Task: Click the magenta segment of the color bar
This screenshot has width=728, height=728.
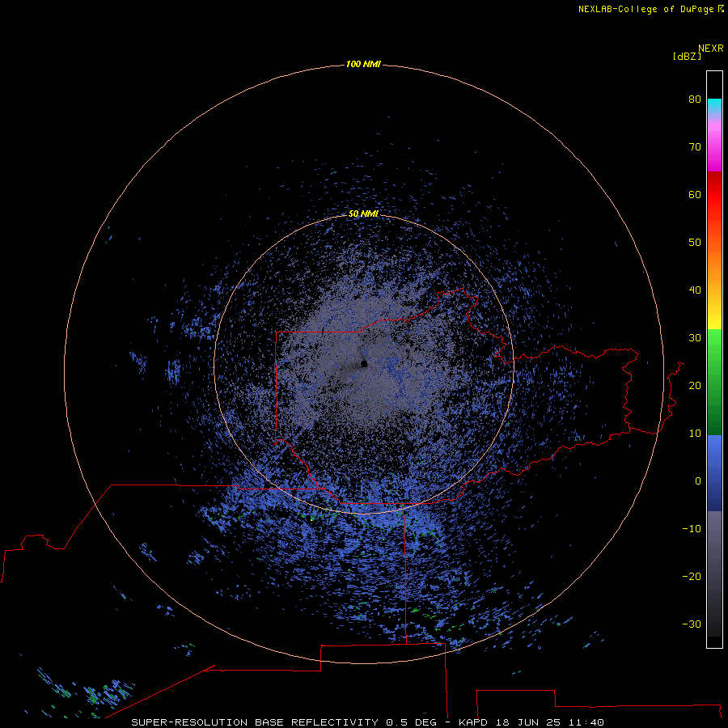Action: 714,149
